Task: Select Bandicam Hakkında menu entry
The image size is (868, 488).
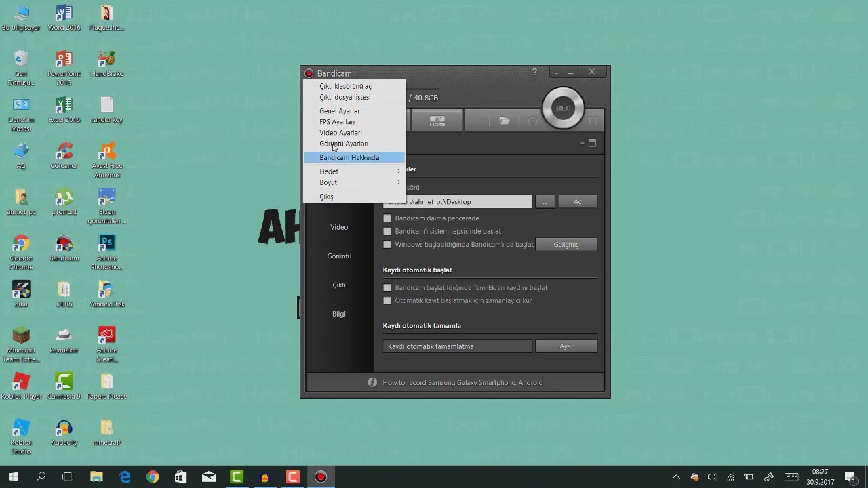Action: tap(354, 157)
